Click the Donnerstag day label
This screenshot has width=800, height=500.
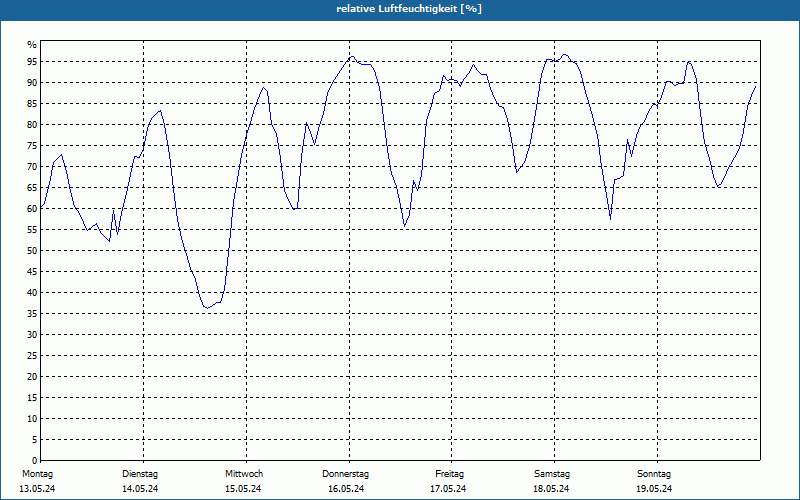pos(345,474)
